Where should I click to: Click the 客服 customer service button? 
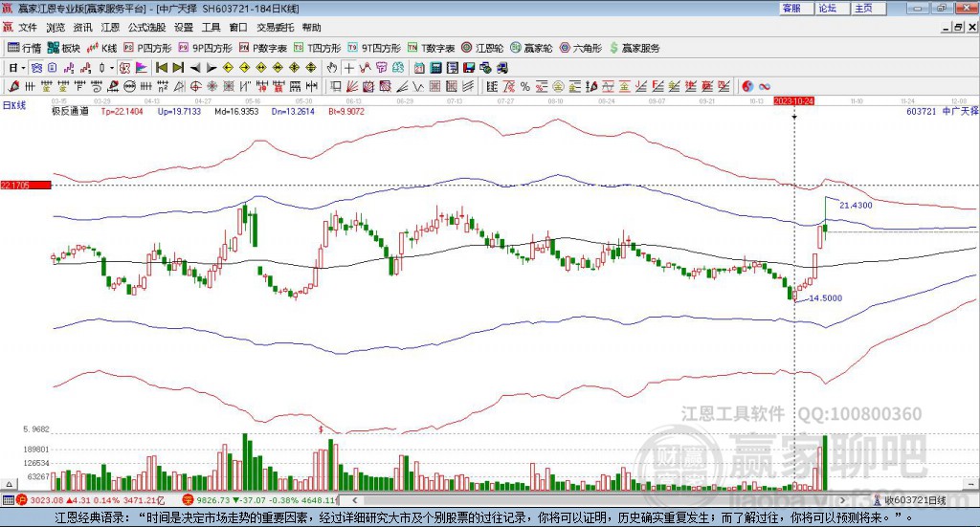click(x=797, y=8)
